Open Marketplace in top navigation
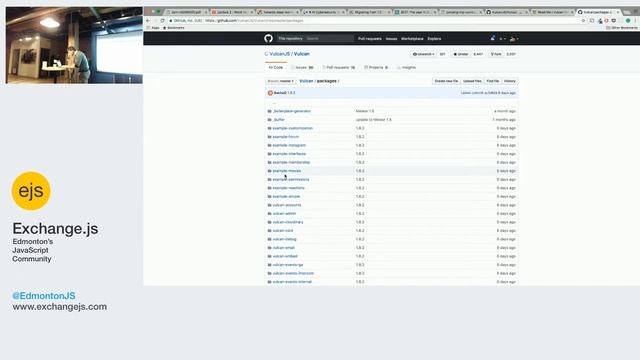640x360 pixels. (x=412, y=39)
